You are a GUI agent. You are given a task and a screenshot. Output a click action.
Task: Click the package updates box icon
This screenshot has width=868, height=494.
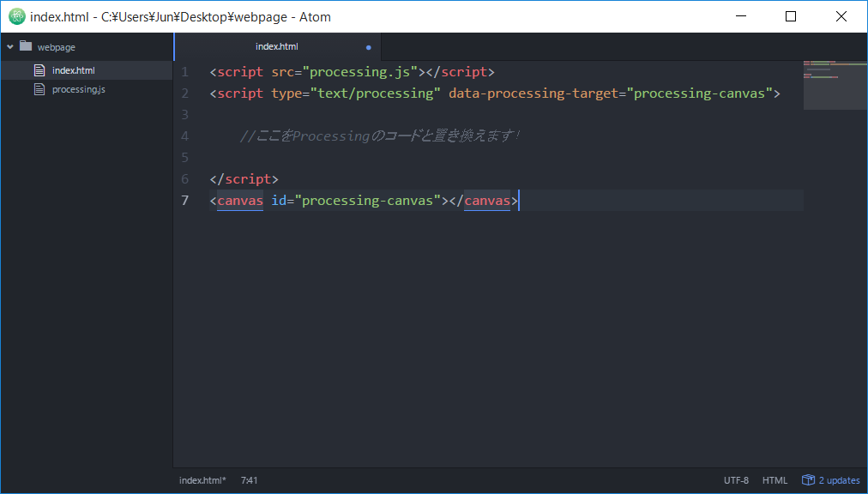coord(808,480)
